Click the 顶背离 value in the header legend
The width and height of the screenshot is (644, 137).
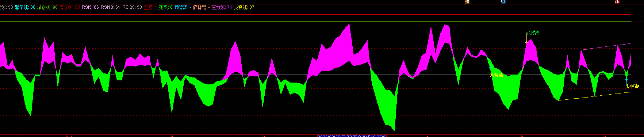tap(183, 7)
